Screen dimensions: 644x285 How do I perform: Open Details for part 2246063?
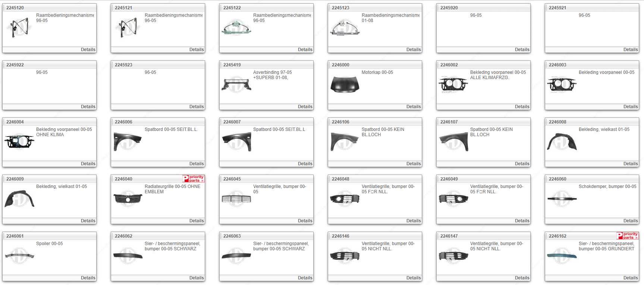coord(305,278)
